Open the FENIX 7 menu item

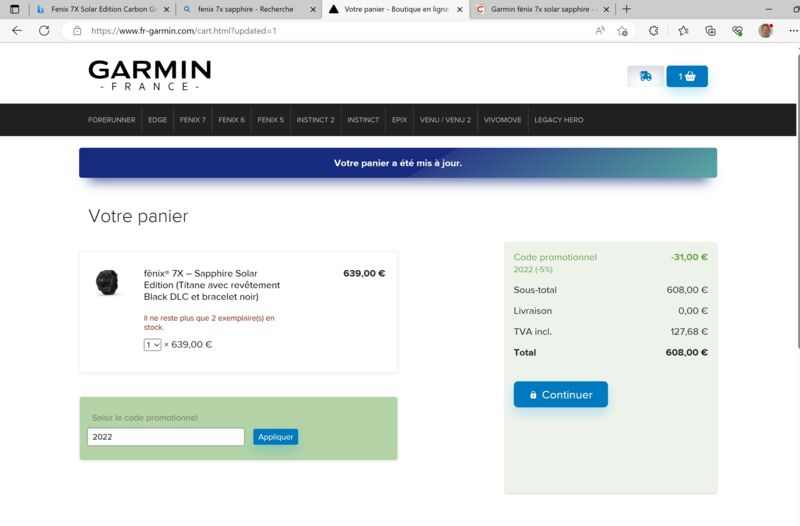coord(193,120)
